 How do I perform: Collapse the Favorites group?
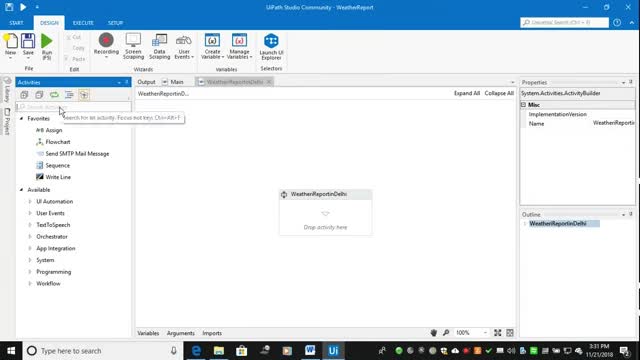coord(22,118)
